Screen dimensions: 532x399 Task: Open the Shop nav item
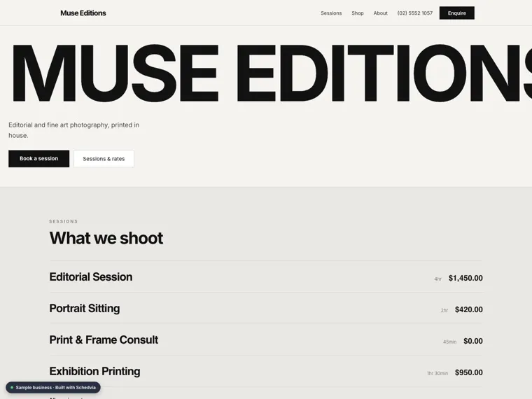point(358,13)
